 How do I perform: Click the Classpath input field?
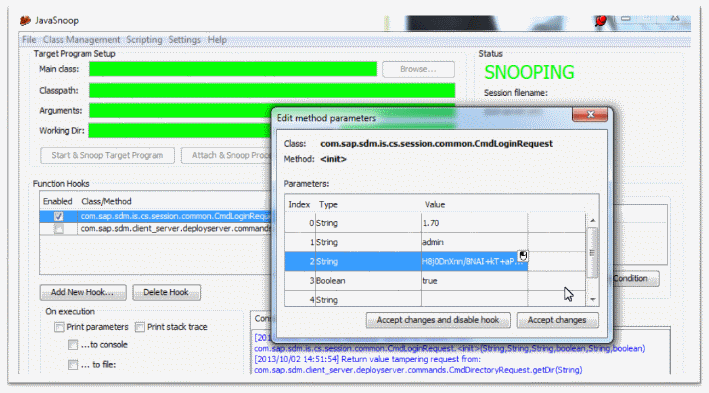point(272,90)
